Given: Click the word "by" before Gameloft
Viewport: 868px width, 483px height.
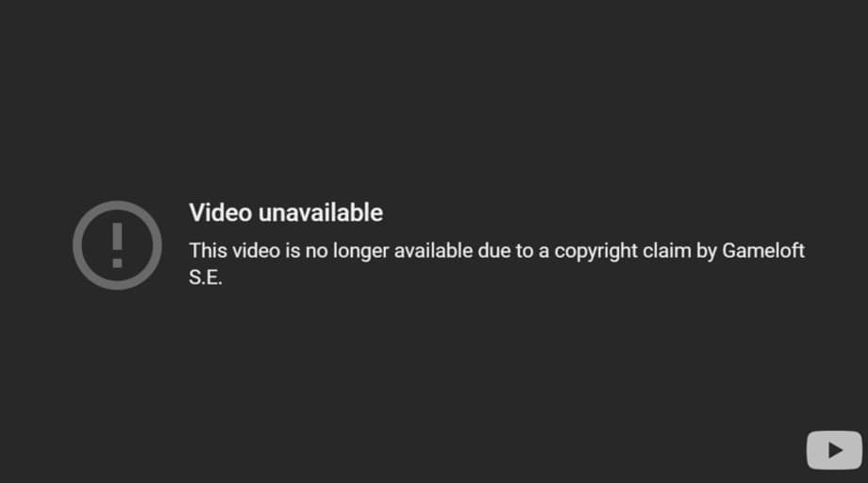Looking at the screenshot, I should 707,252.
